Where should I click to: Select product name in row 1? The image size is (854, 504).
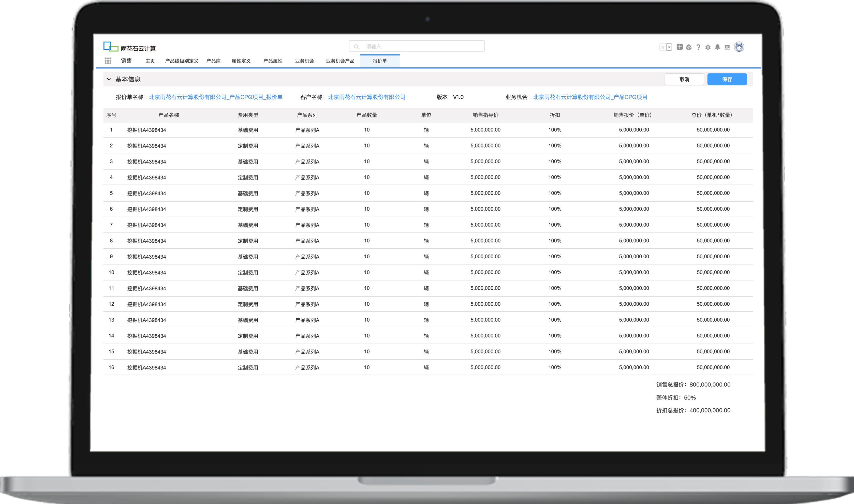point(147,130)
